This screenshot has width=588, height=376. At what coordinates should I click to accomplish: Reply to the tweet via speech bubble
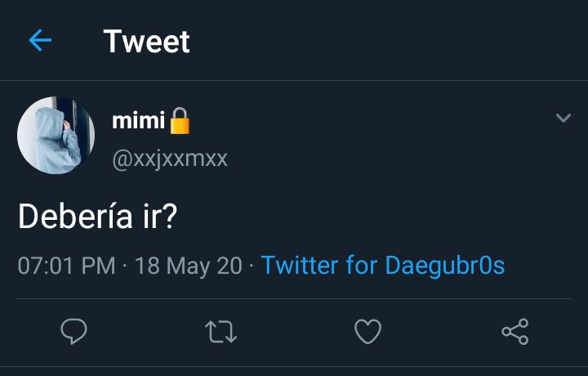(x=73, y=331)
